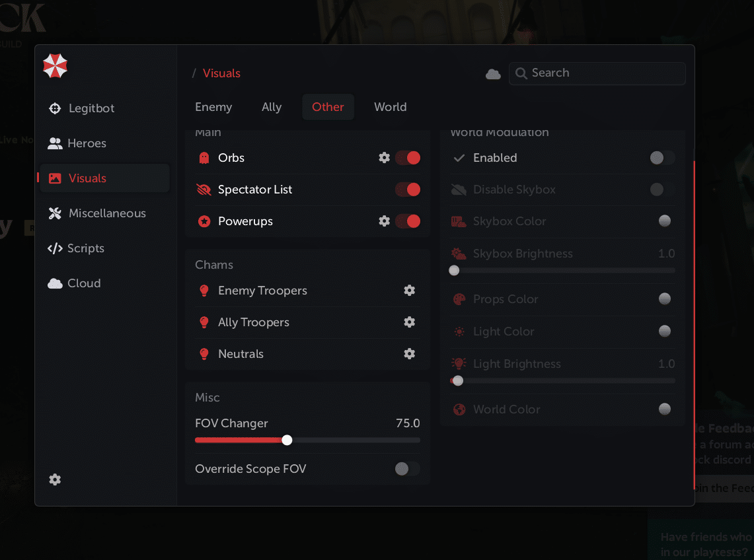The height and width of the screenshot is (560, 754).
Task: Open settings gear at sidebar bottom
Action: click(x=55, y=480)
